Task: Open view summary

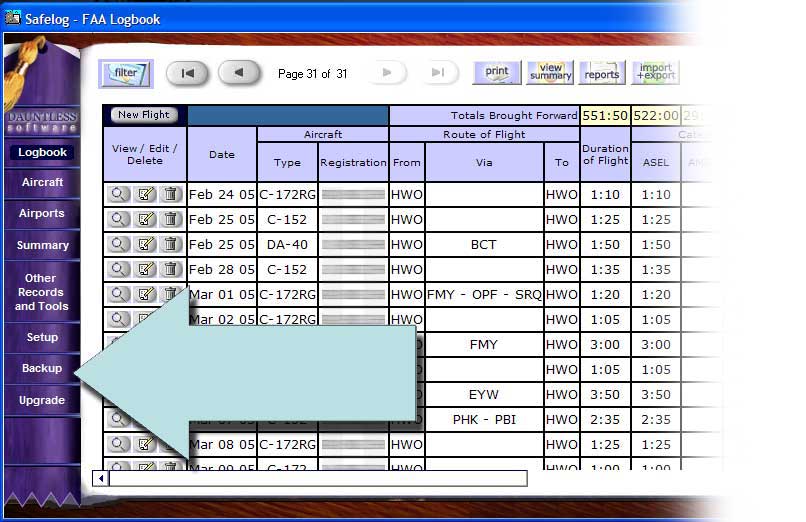Action: pyautogui.click(x=550, y=72)
